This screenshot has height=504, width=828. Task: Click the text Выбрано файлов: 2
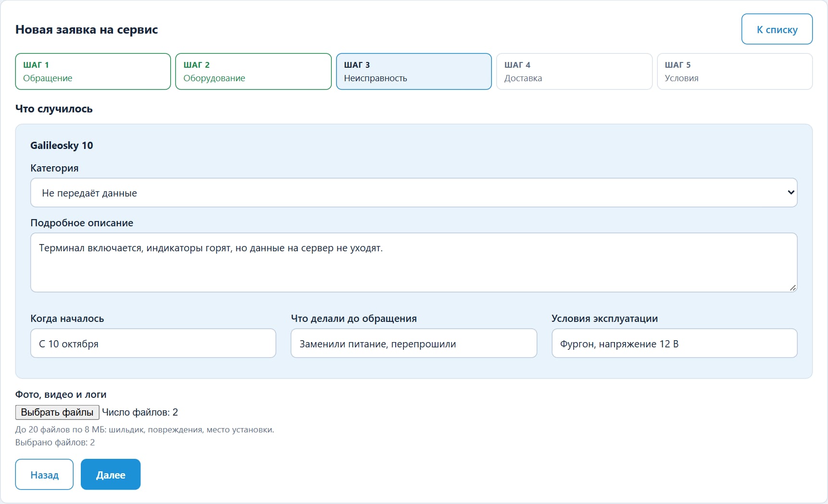[x=55, y=443]
